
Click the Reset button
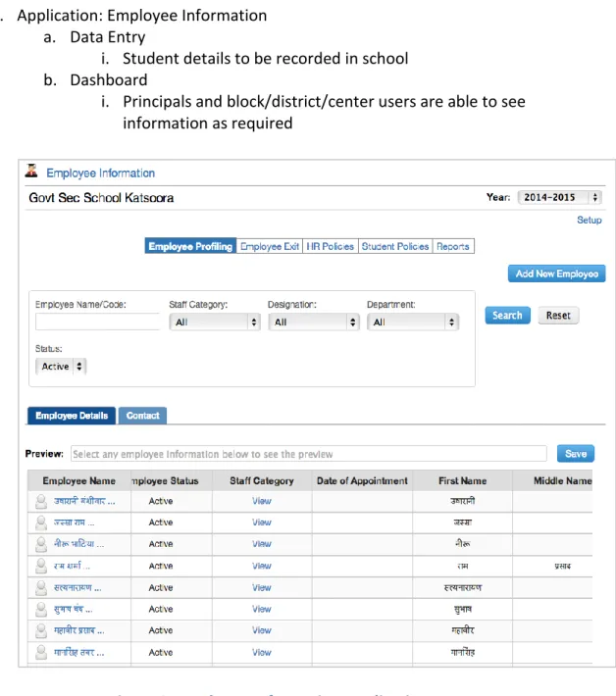(558, 316)
